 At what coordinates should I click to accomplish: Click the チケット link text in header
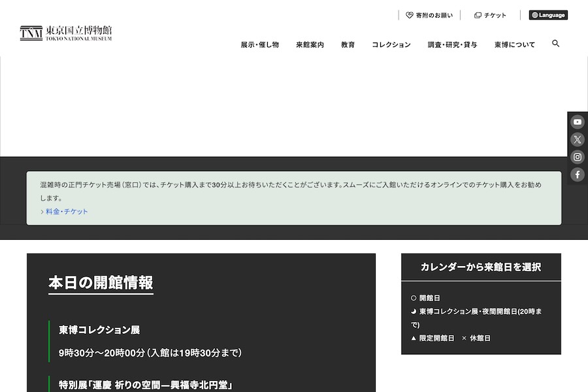pos(495,15)
